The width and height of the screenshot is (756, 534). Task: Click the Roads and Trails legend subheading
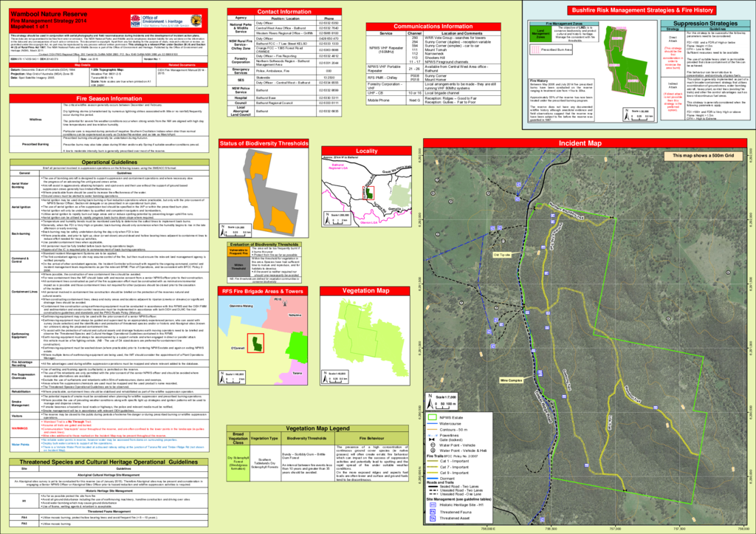tap(440, 482)
